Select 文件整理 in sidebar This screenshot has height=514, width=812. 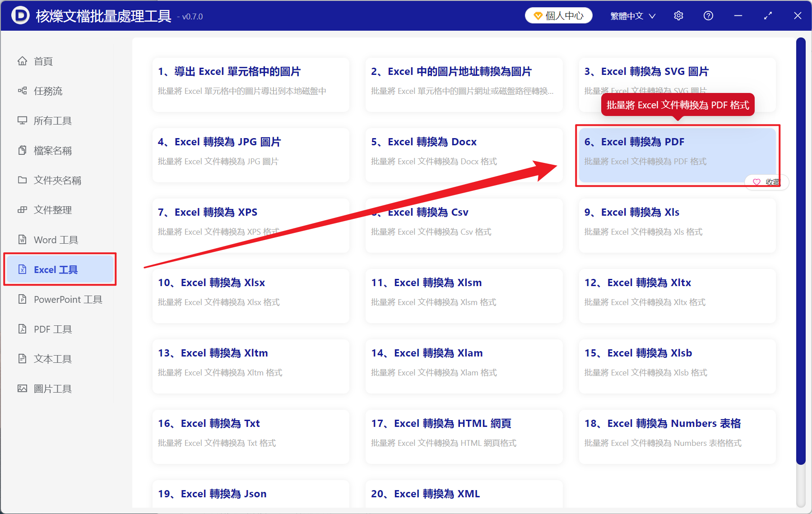click(x=60, y=210)
